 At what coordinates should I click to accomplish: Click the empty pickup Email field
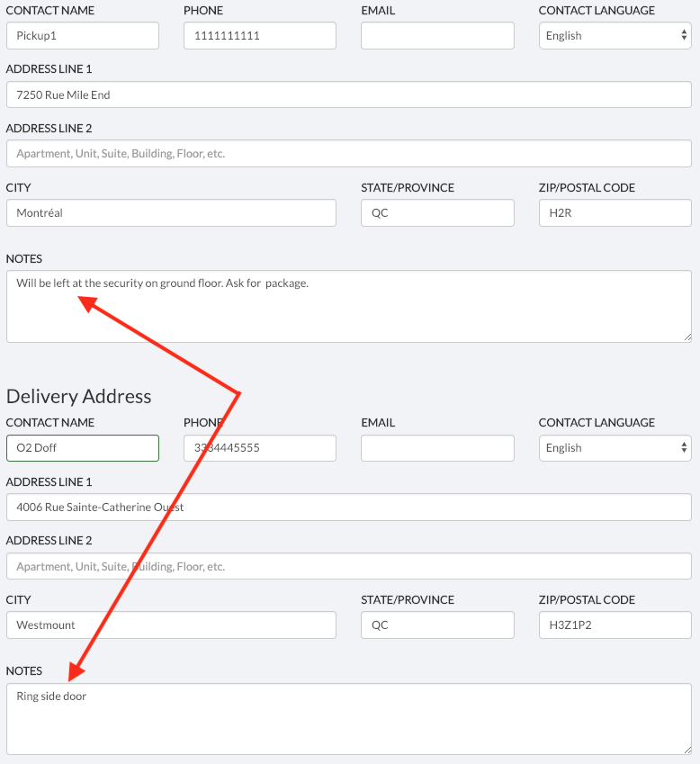(437, 36)
